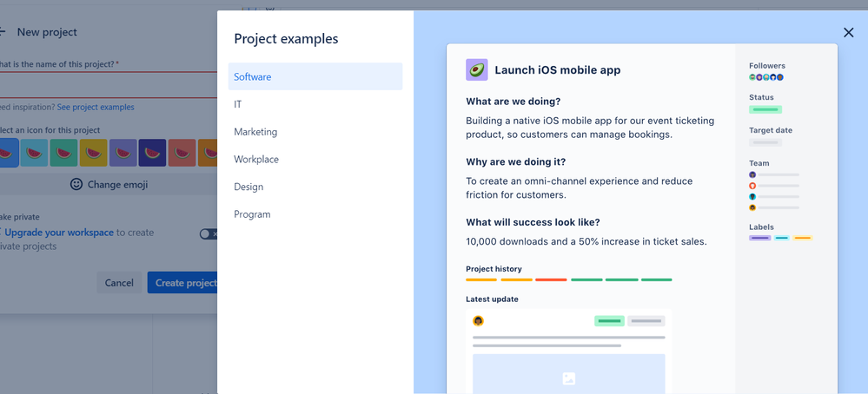Pick the light blue watermelon icon color
This screenshot has height=394, width=868.
click(35, 153)
